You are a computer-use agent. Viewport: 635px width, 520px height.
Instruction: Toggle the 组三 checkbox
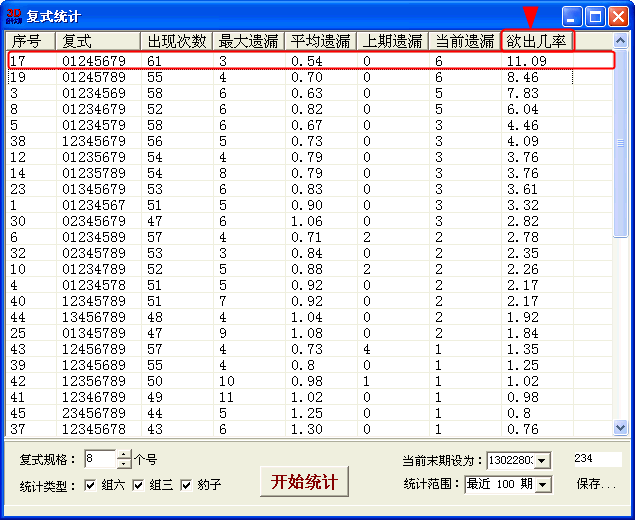[138, 485]
